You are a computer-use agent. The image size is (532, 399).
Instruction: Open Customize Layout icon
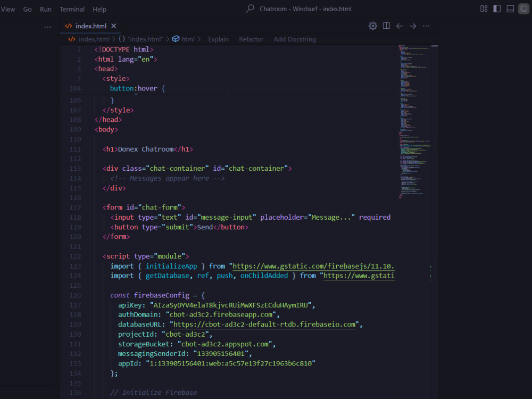click(x=484, y=9)
